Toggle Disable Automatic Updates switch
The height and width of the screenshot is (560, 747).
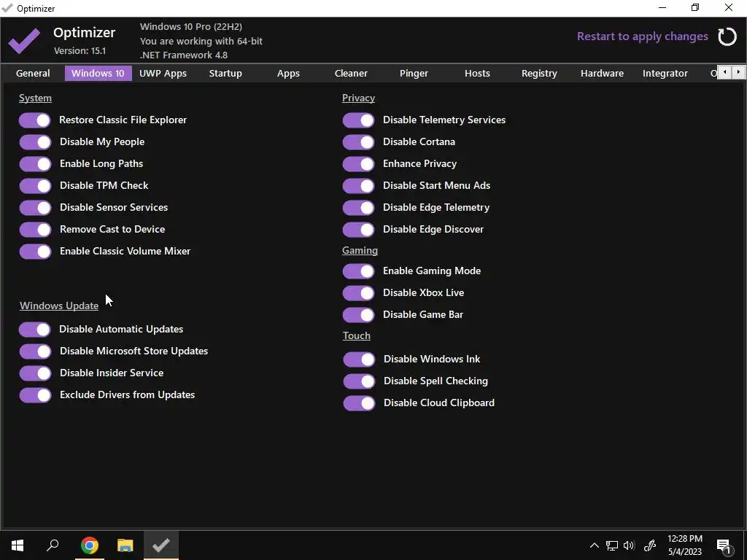coord(35,330)
